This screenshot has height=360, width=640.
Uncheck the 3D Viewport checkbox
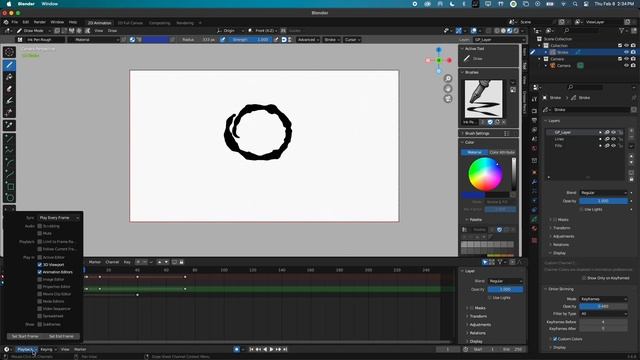tap(40, 265)
